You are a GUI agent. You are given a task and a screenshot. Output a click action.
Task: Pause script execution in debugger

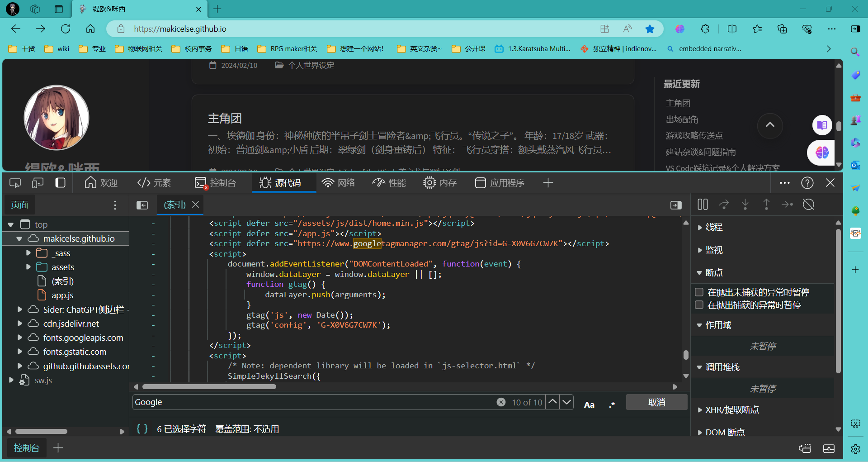coord(703,205)
